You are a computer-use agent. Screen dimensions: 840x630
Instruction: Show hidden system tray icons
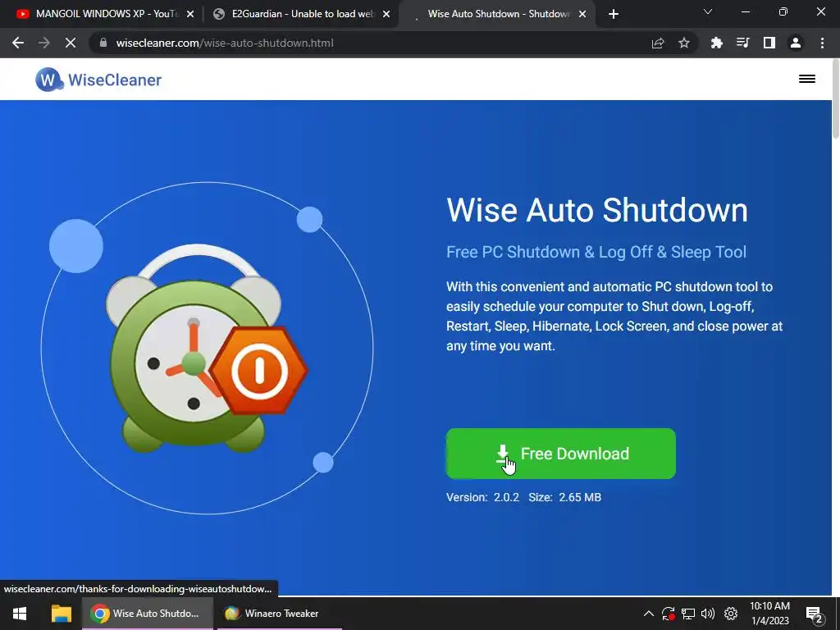coord(648,614)
